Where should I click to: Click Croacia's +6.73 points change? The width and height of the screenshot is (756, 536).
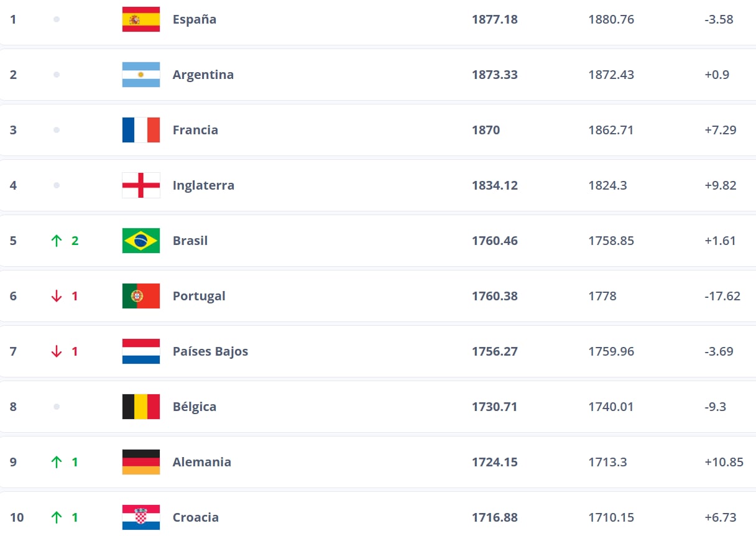[x=720, y=517]
